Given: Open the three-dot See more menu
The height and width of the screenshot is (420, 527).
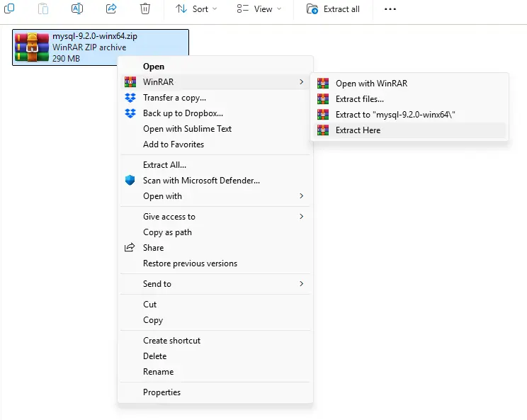Looking at the screenshot, I should 390,9.
